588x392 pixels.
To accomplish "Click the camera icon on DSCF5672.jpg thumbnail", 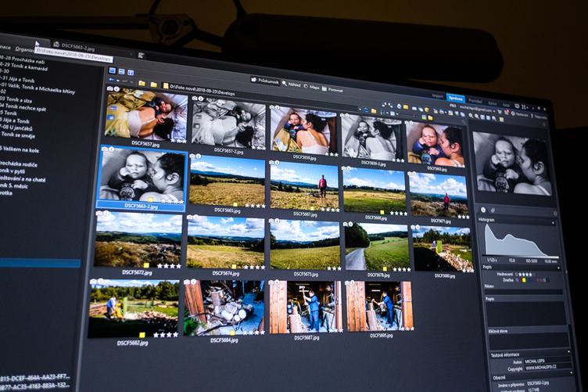I will pyautogui.click(x=99, y=214).
